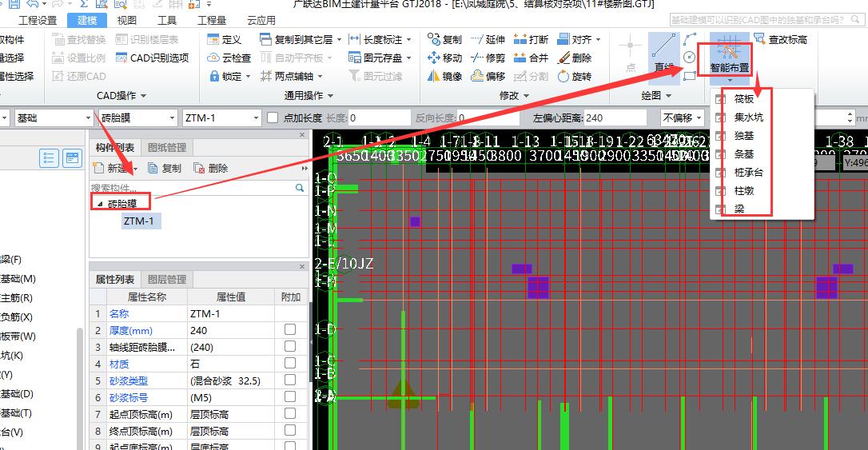Check 附加 box for 砂浆标号 row
This screenshot has height=450, width=868.
[x=290, y=397]
